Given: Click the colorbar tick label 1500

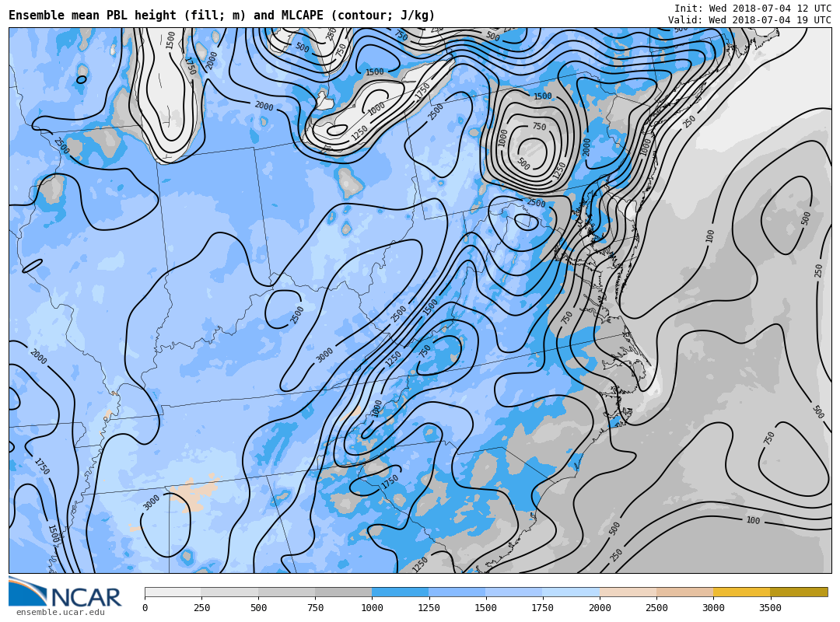Looking at the screenshot, I should pos(486,607).
